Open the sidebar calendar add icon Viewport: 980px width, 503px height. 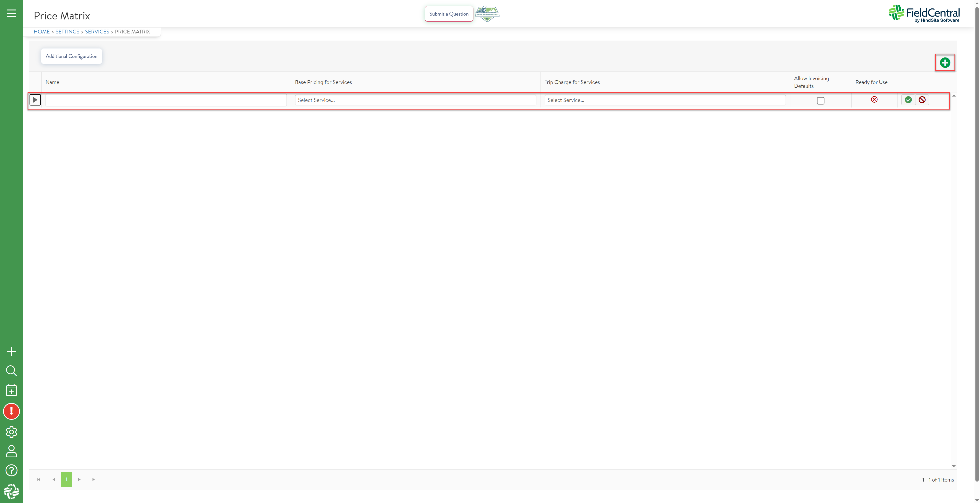pos(11,390)
